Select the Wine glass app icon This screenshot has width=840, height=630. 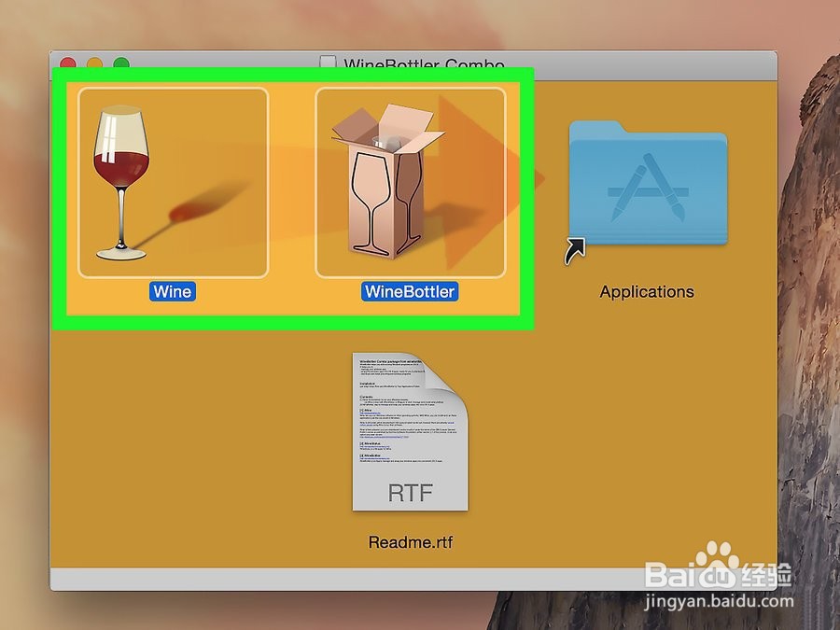tap(173, 183)
